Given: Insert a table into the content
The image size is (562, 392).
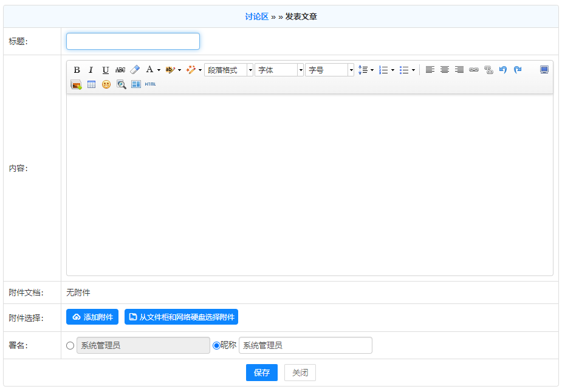Looking at the screenshot, I should [x=91, y=84].
